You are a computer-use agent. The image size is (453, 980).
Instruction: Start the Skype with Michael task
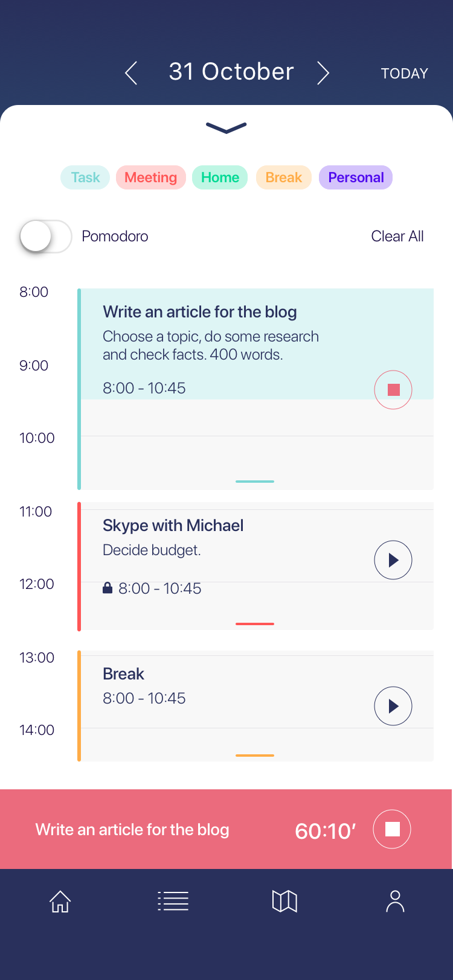click(x=393, y=560)
